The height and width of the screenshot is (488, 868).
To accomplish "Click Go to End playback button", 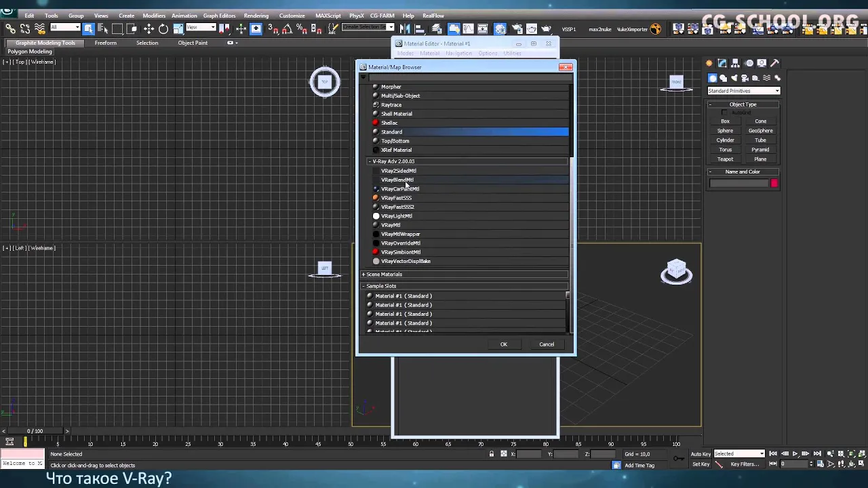I will tap(816, 454).
